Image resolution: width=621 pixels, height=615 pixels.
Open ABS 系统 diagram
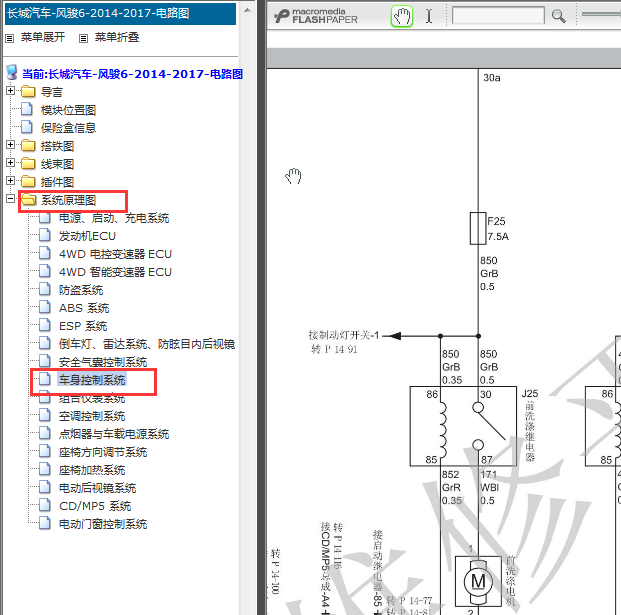point(84,308)
